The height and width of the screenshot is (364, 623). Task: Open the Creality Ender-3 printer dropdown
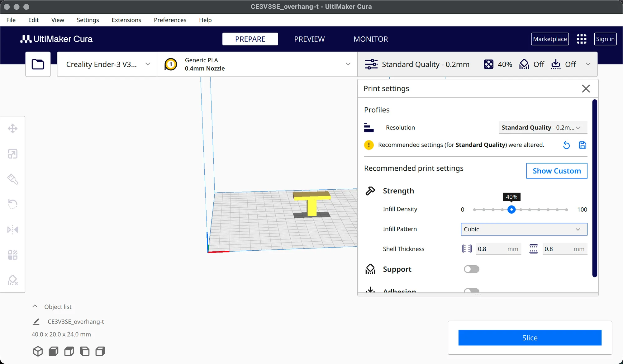pos(107,64)
